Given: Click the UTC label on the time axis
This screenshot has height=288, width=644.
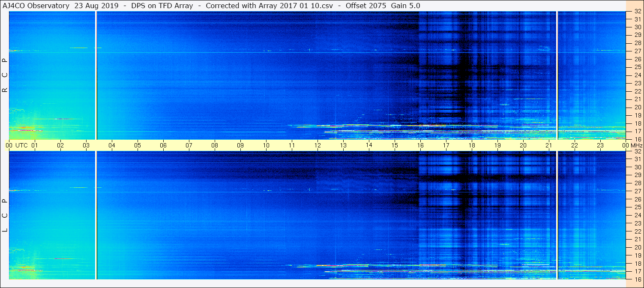Looking at the screenshot, I should [22, 145].
